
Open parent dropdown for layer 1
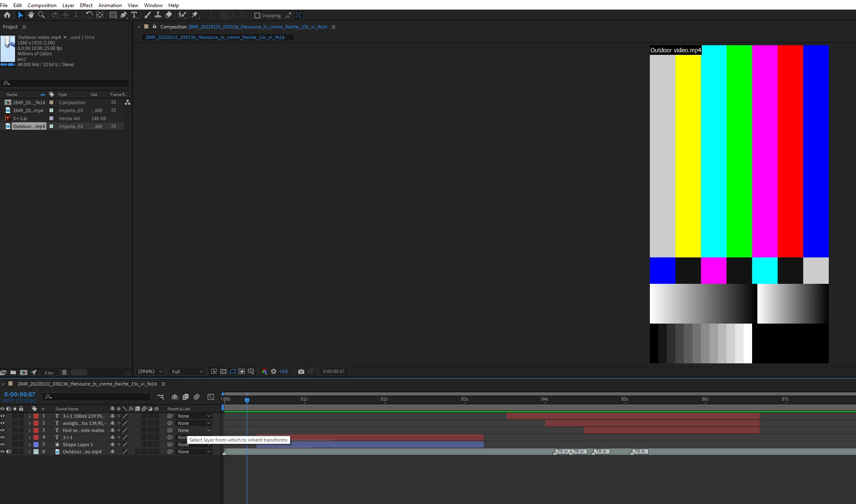point(194,416)
